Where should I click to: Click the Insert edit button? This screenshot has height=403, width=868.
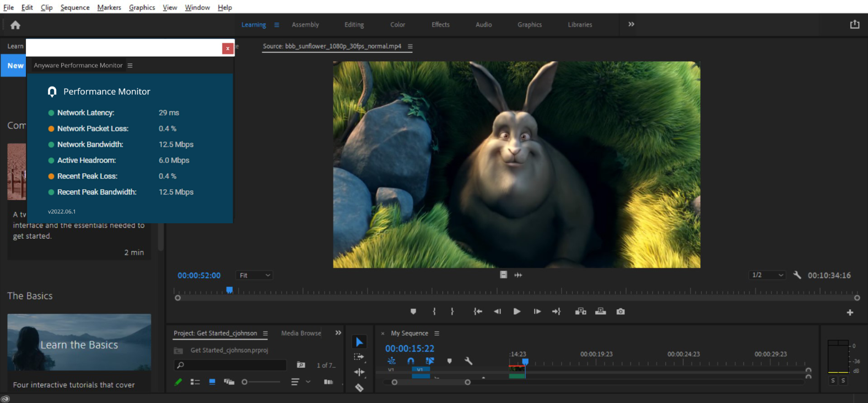[x=580, y=311]
